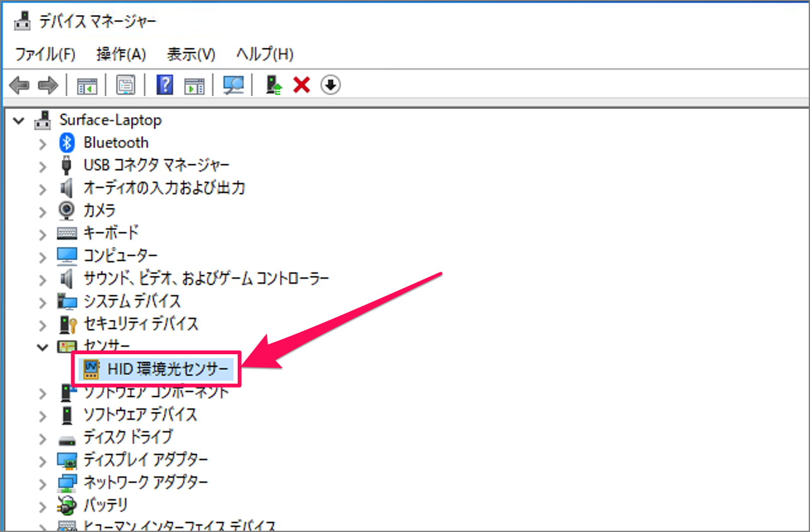Collapse the Surface-Laptop root node
Image resolution: width=810 pixels, height=532 pixels.
click(19, 120)
